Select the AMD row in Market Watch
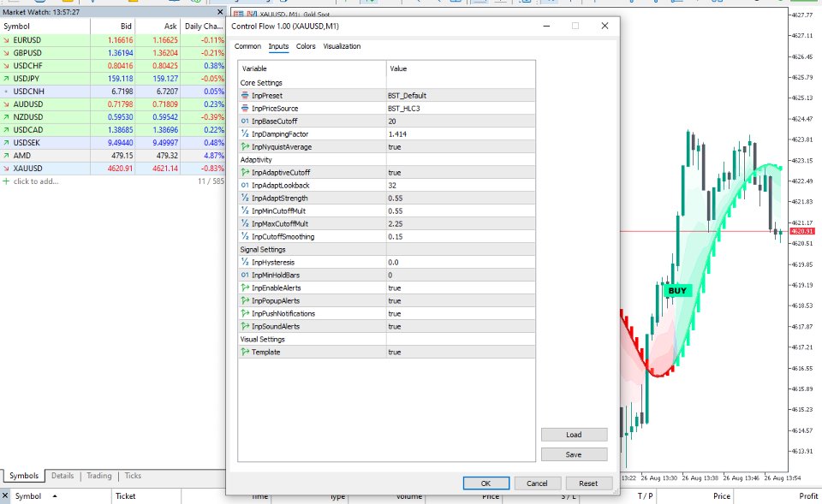822x504 pixels. click(113, 156)
